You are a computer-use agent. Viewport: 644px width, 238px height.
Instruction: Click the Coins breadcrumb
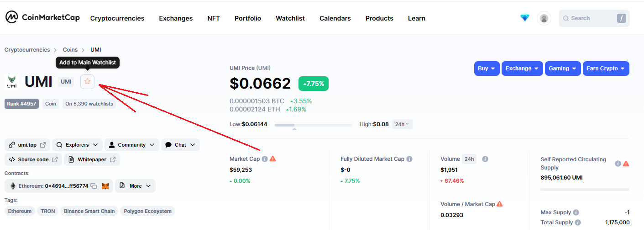(70, 49)
